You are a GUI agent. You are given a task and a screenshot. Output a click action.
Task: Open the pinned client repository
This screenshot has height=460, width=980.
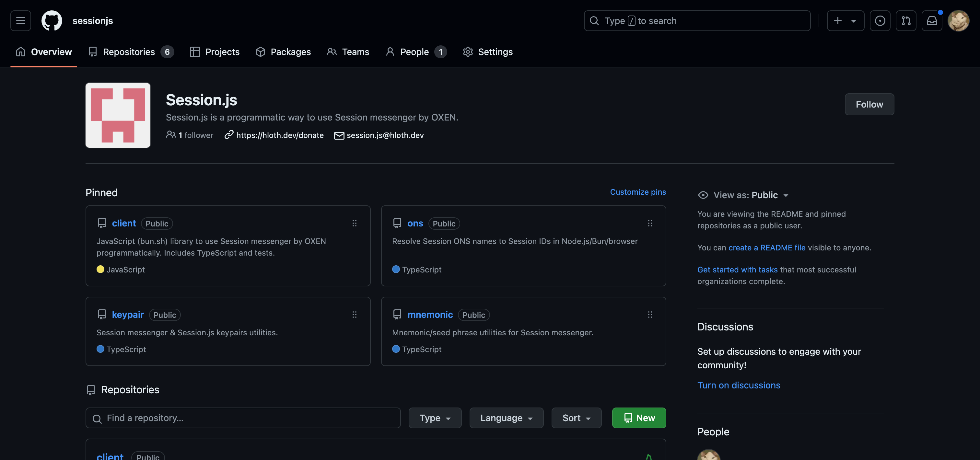[x=124, y=223]
